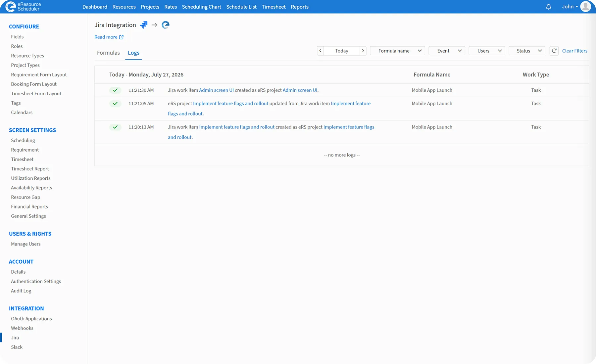Open the Dashboard menu
The height and width of the screenshot is (364, 596).
coord(95,7)
